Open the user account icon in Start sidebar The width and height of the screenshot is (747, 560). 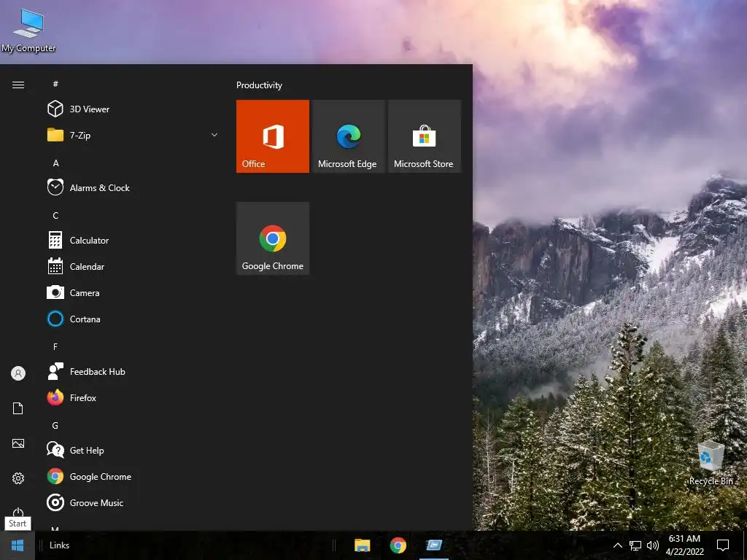18,373
